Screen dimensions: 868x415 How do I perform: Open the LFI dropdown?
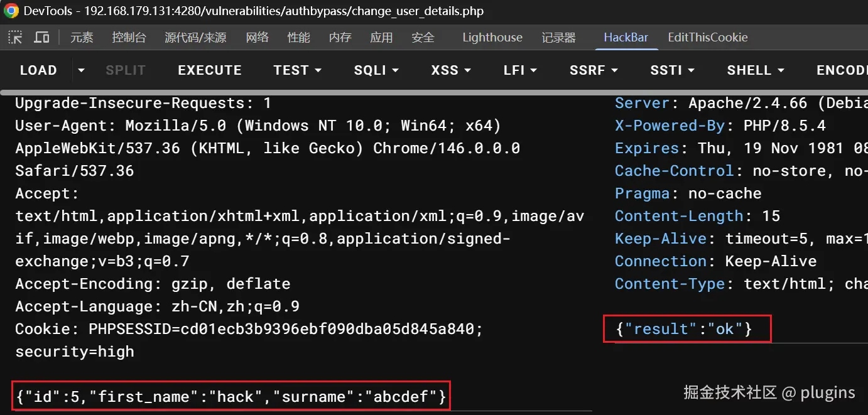coord(520,70)
